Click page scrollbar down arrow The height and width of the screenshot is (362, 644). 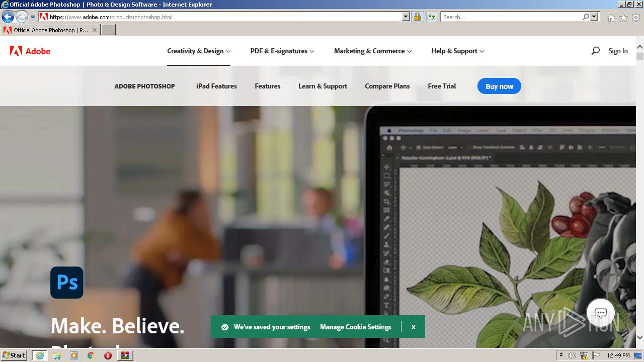click(640, 337)
